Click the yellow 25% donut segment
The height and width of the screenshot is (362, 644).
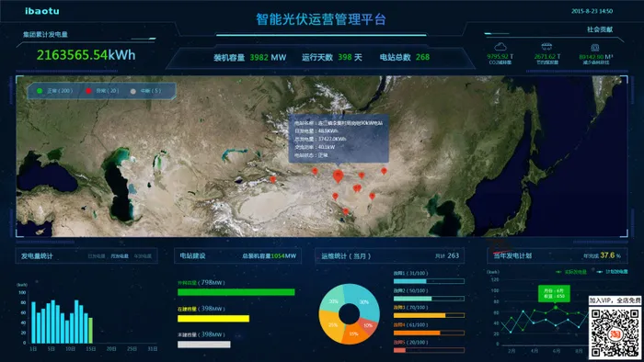tap(332, 326)
